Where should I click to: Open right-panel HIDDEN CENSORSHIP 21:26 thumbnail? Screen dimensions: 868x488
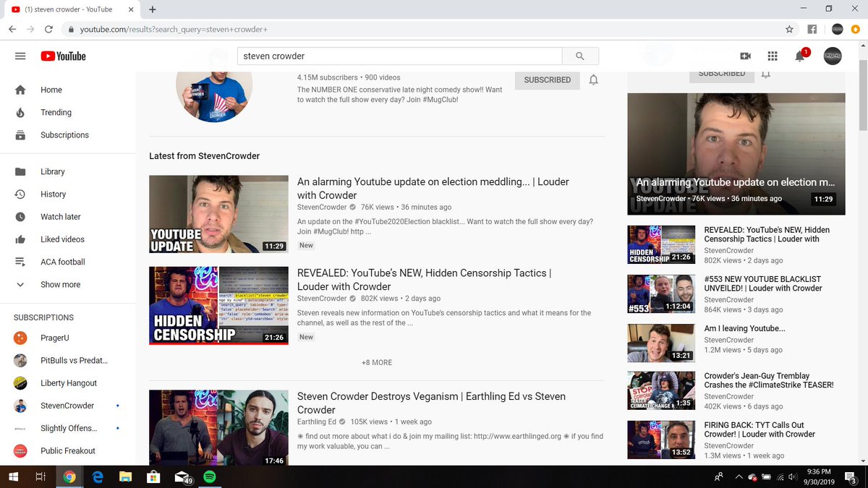[661, 244]
